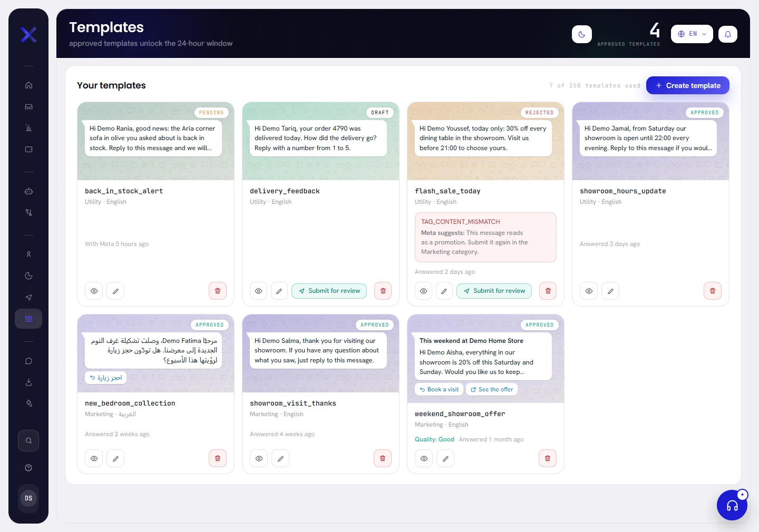
Task: Open the notifications bell
Action: (728, 34)
